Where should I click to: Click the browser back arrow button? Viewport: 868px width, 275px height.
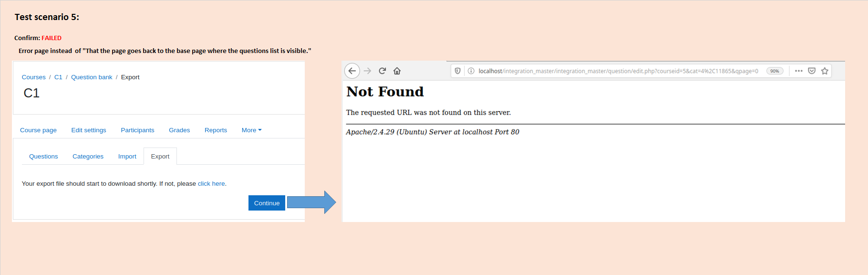coord(352,71)
